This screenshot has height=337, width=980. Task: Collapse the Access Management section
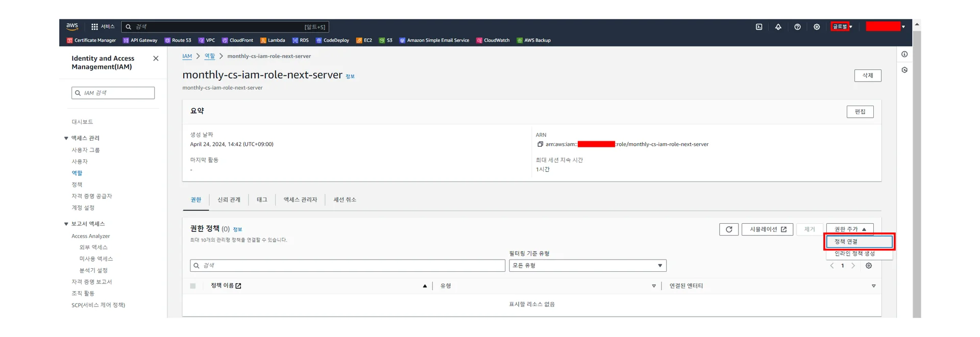66,138
